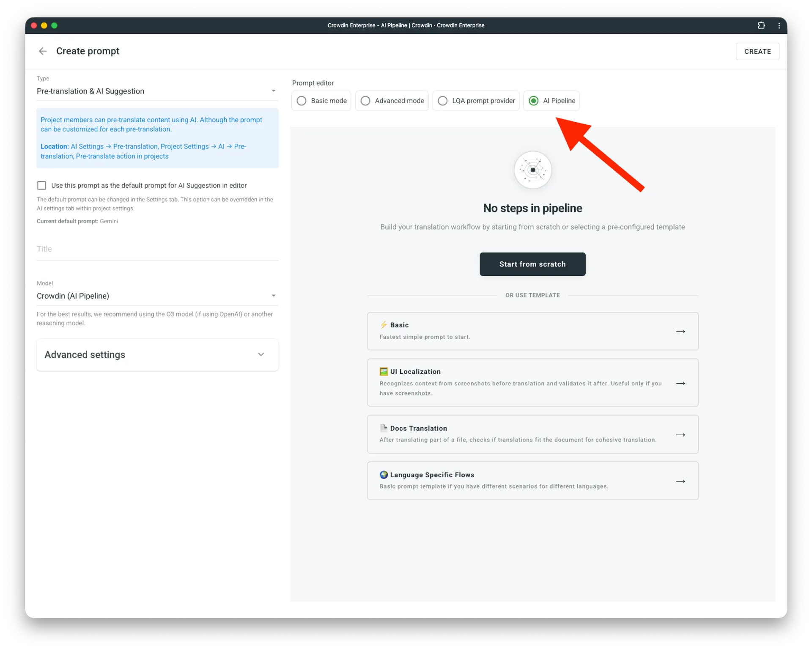This screenshot has height=651, width=812.
Task: Click the Title input field
Action: (127, 249)
